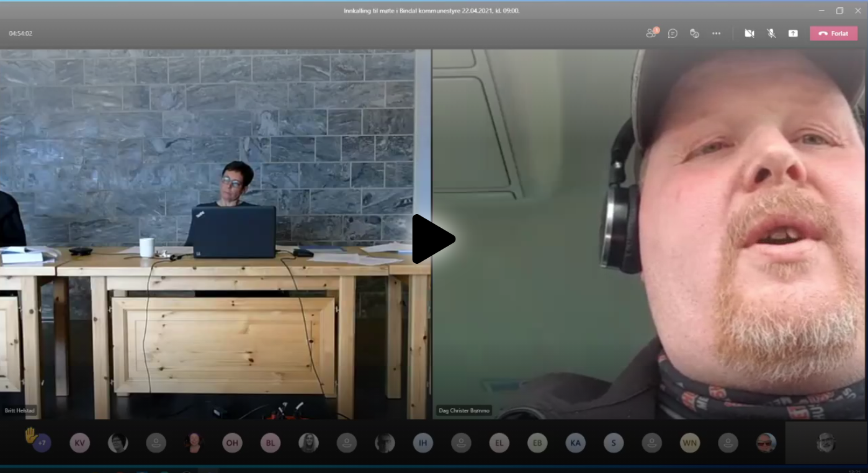The height and width of the screenshot is (473, 868).
Task: Open the participants panel icon
Action: 651,34
